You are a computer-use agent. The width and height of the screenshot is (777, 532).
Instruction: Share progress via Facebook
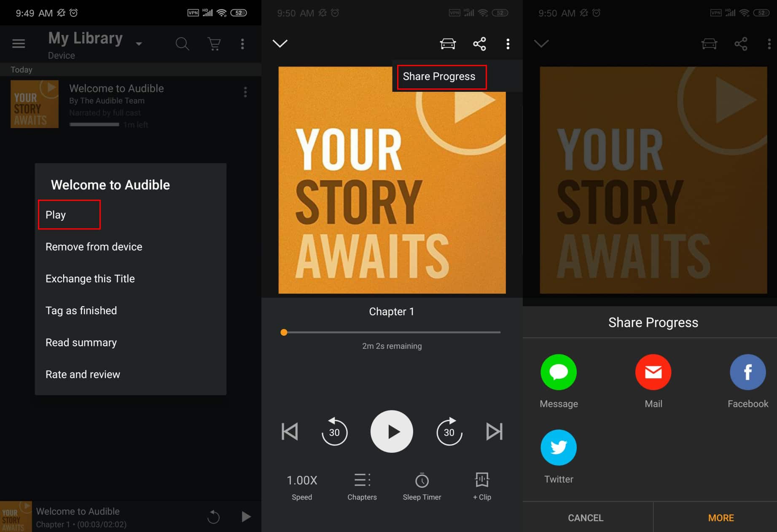point(748,381)
